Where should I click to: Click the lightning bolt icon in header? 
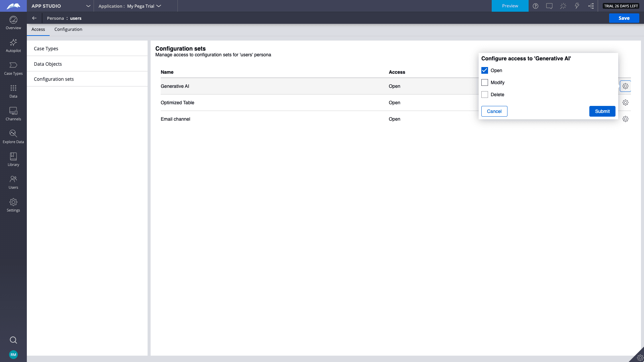(x=577, y=6)
